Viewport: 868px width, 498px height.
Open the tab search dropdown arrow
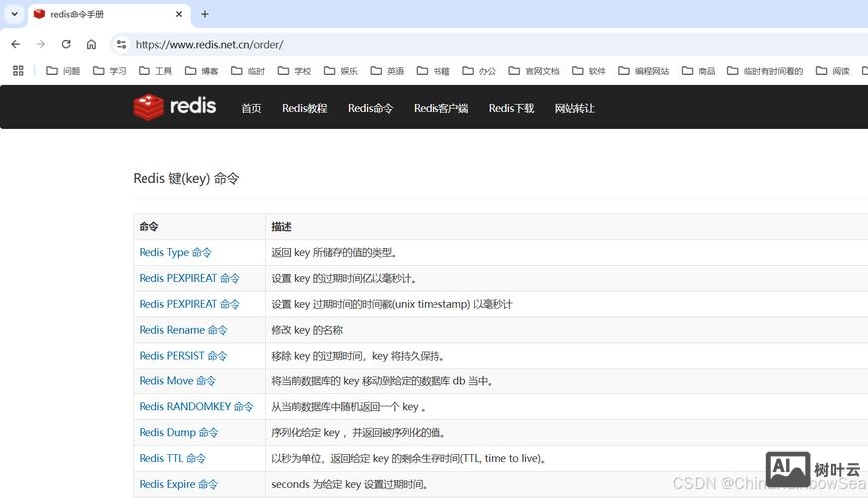tap(14, 14)
